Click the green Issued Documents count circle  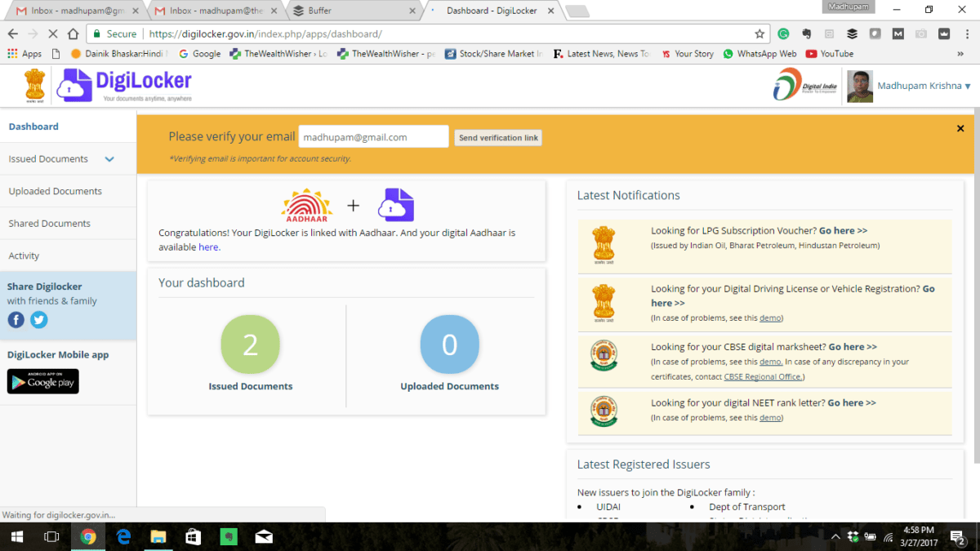tap(250, 344)
